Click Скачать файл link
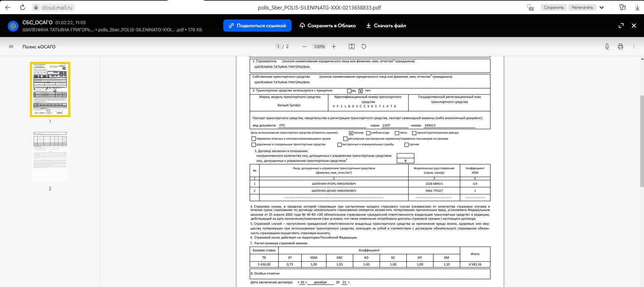 386,26
